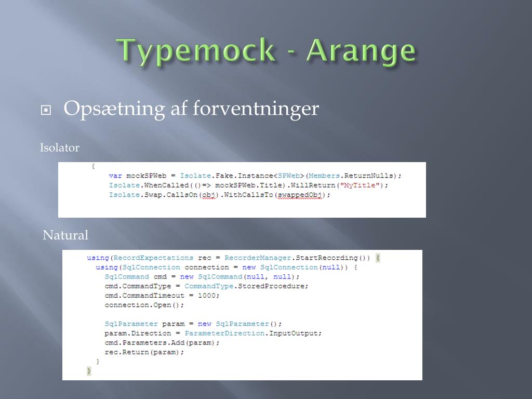Click the 'cmd.CommandTimeout = 1000;' line
Image resolution: width=532 pixels, height=399 pixels.
(162, 296)
